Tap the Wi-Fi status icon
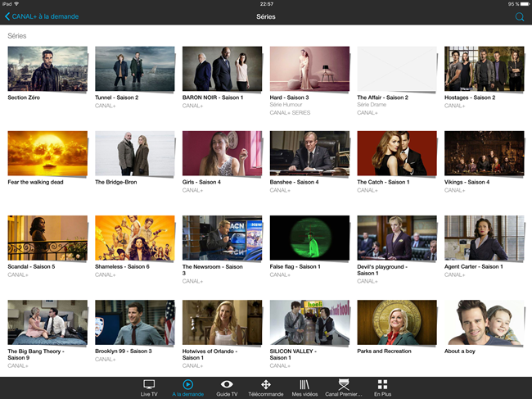The image size is (532, 399). 16,4
